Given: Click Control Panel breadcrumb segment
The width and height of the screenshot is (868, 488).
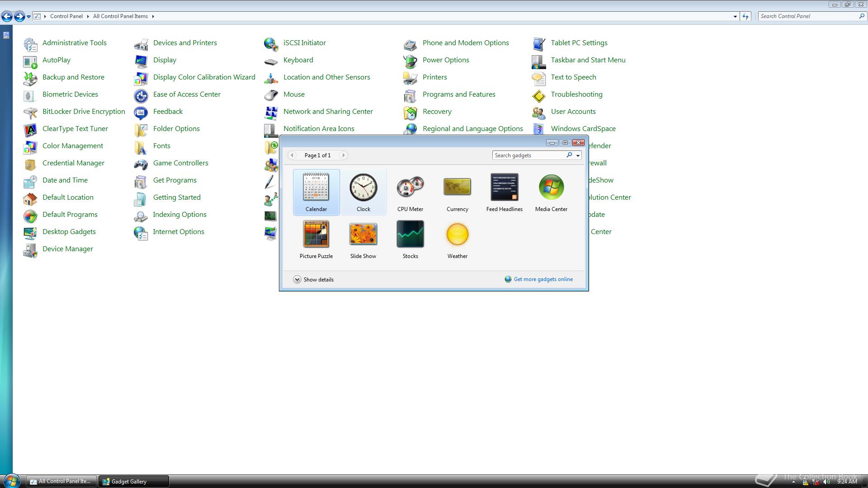Looking at the screenshot, I should pyautogui.click(x=66, y=16).
